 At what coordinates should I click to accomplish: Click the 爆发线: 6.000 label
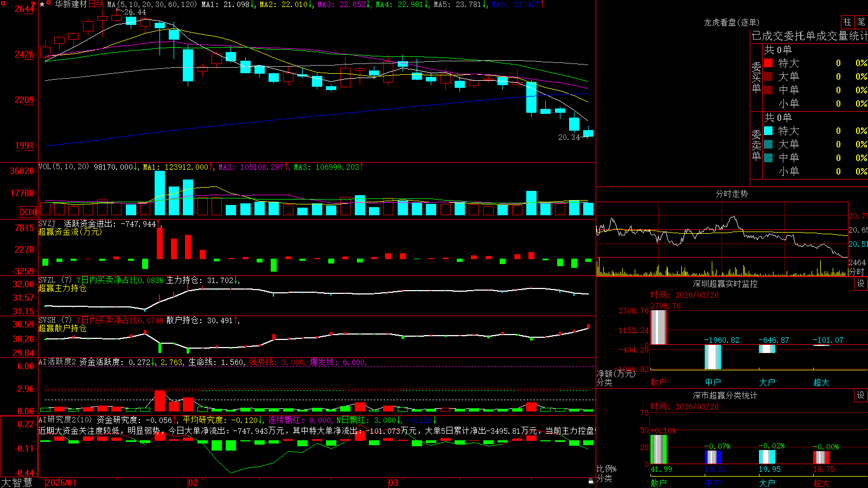(x=337, y=362)
